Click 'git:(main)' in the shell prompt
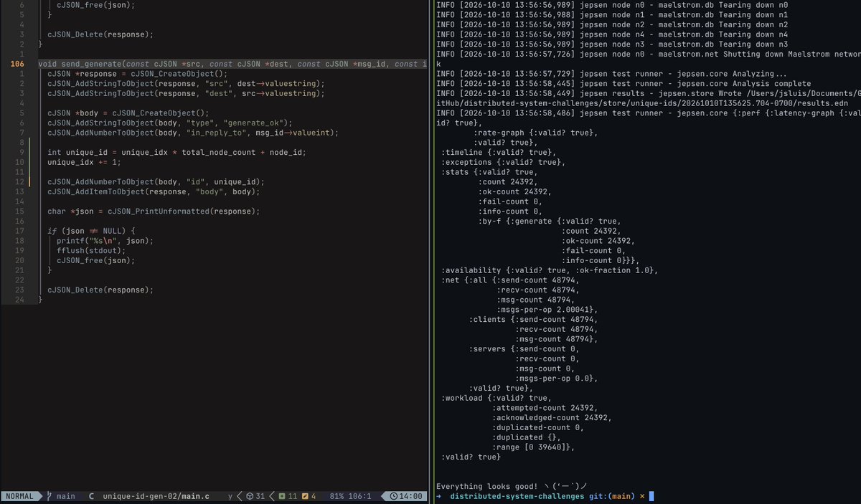861x504 pixels. pos(611,496)
